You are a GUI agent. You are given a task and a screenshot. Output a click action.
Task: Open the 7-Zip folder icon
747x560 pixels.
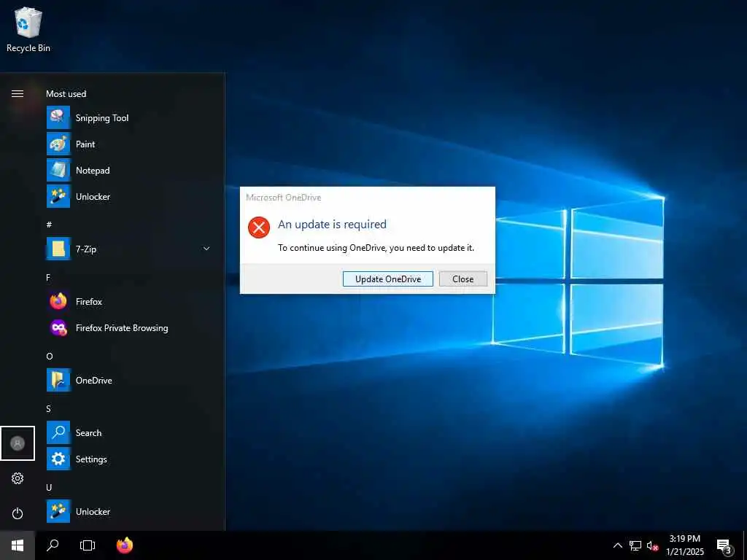(x=58, y=249)
